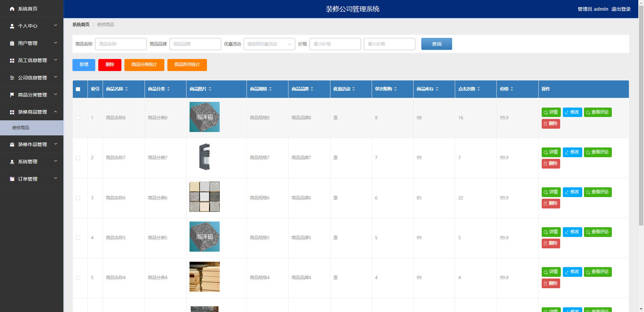
Task: Expand the 系统管理 menu chevron
Action: [x=56, y=161]
